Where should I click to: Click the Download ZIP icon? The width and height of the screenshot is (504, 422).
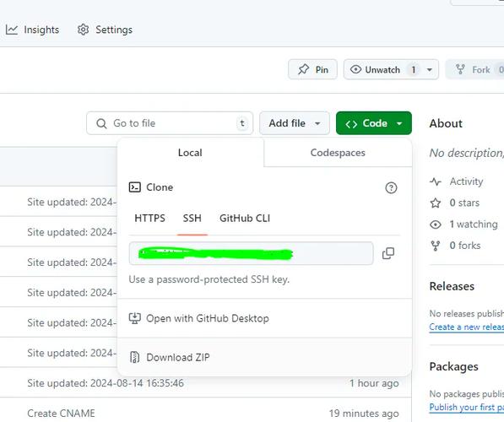(x=134, y=357)
